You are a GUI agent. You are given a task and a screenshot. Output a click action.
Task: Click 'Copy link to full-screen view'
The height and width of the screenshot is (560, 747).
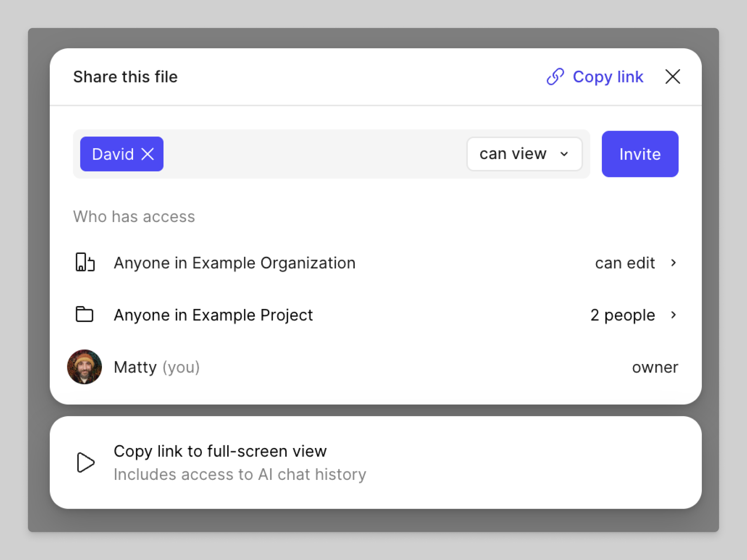(x=220, y=451)
